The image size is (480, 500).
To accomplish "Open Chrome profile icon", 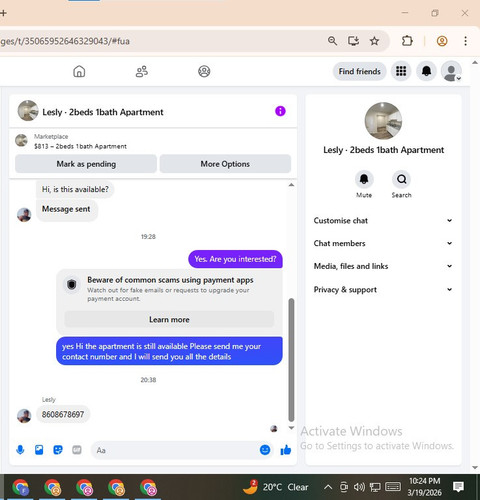I will point(442,41).
